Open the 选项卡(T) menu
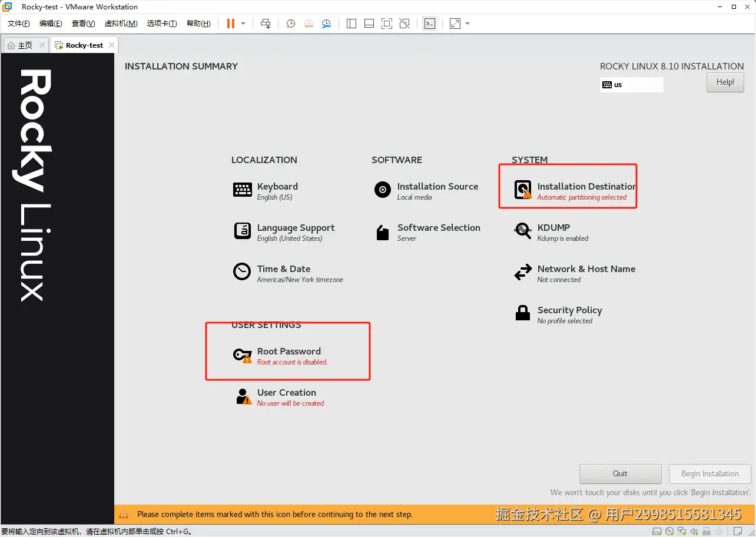This screenshot has width=756, height=537. click(162, 24)
